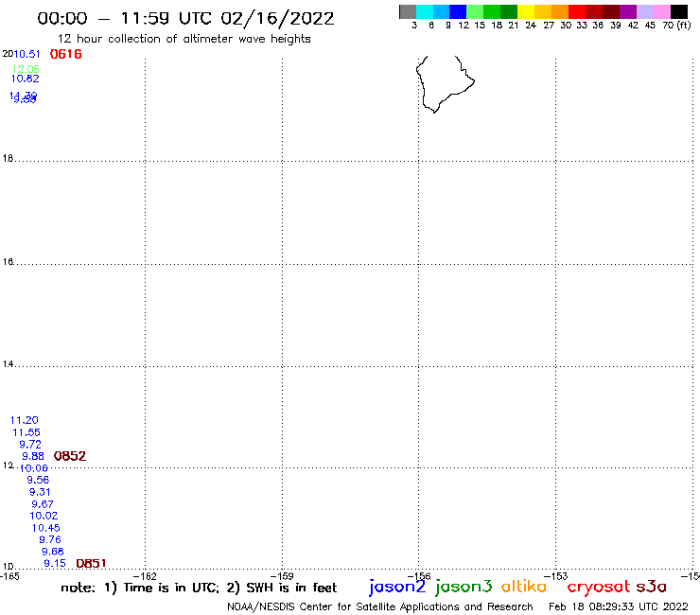This screenshot has width=700, height=615.
Task: Click the gray swatch in the color legend
Action: [x=408, y=11]
